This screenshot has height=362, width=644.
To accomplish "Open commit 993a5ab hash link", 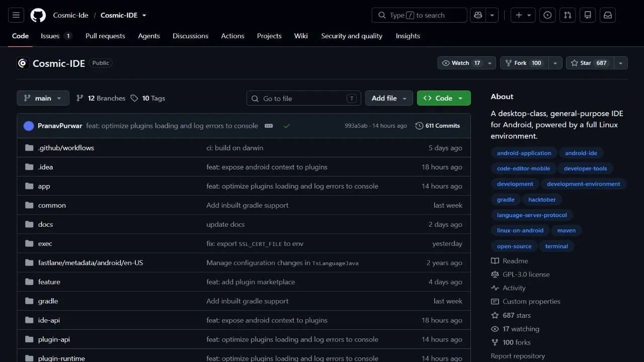I will [356, 126].
